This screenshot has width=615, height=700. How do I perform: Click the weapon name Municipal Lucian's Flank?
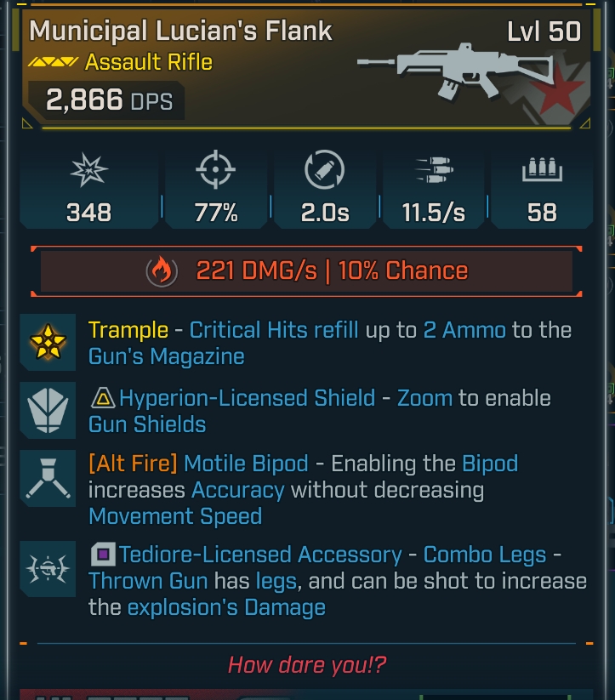pos(180,32)
